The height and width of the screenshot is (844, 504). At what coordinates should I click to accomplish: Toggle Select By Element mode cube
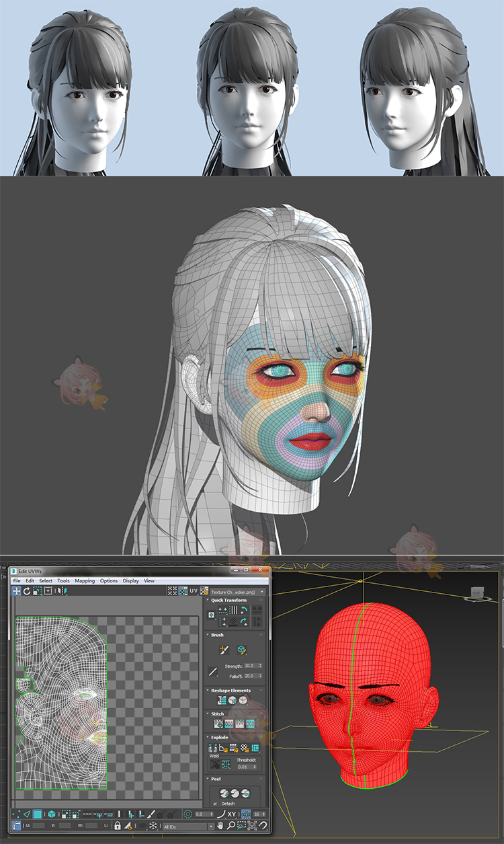pyautogui.click(x=51, y=814)
